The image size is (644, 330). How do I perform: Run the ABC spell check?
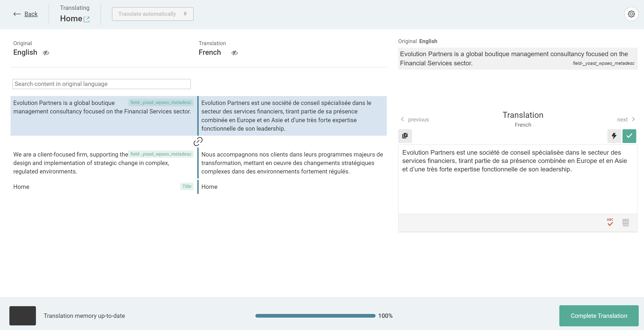(610, 222)
